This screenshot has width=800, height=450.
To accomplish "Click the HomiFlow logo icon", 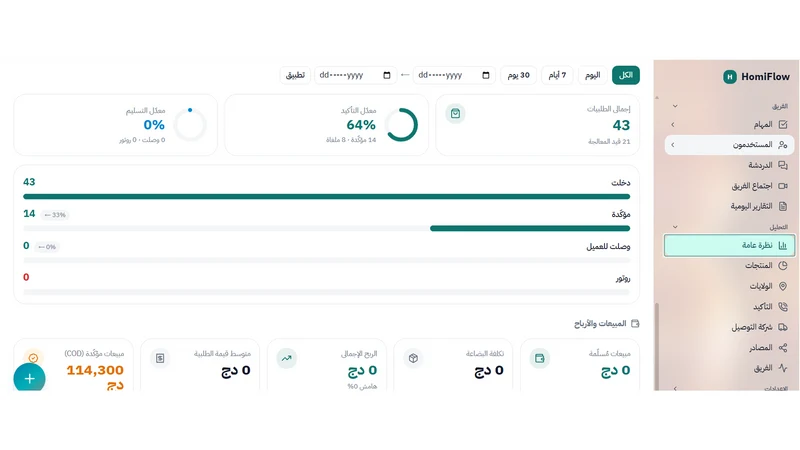I will click(730, 77).
